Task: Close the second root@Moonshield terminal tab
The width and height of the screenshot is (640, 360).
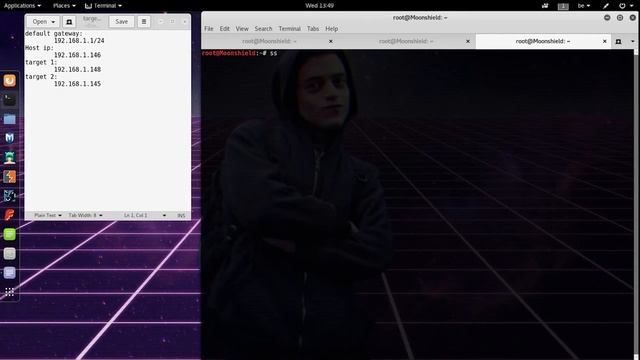Action: click(468, 41)
